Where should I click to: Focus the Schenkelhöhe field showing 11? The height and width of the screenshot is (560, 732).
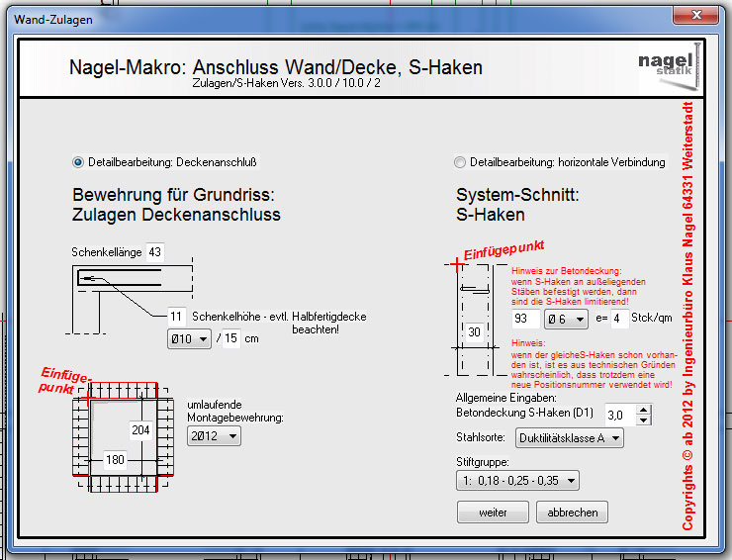[176, 316]
